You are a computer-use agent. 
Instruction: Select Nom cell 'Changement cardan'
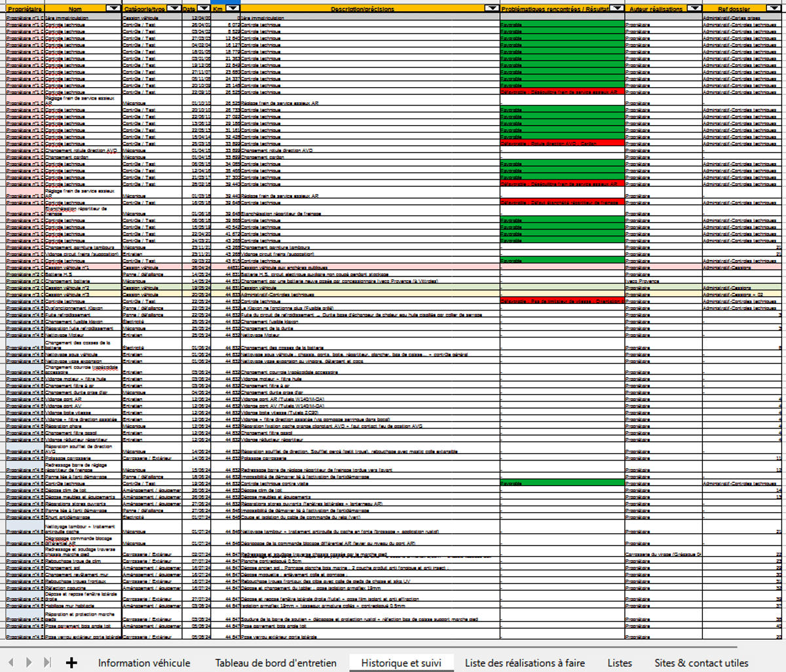(83, 157)
